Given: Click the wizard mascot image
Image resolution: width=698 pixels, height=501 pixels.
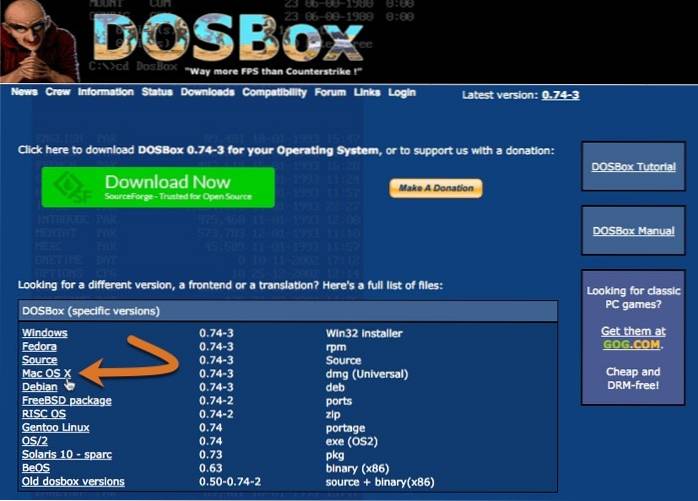Looking at the screenshot, I should click(40, 40).
